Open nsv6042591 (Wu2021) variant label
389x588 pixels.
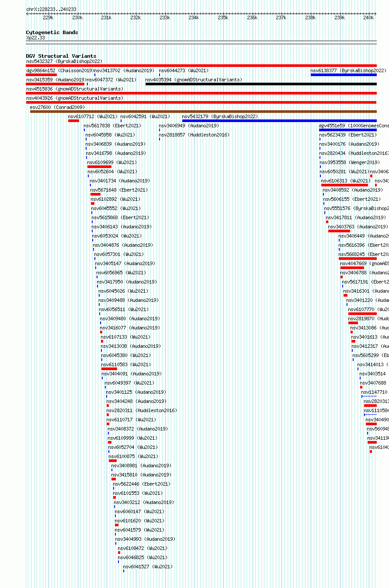pyautogui.click(x=146, y=116)
